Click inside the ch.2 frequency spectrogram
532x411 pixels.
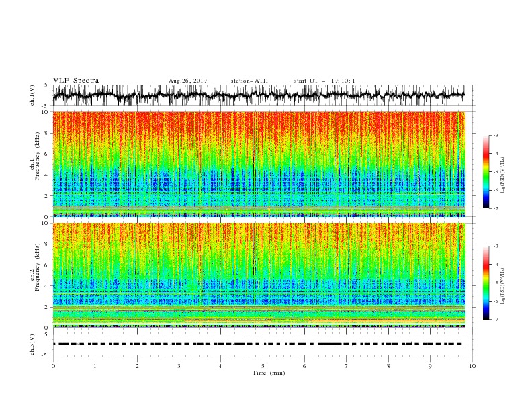[259, 275]
